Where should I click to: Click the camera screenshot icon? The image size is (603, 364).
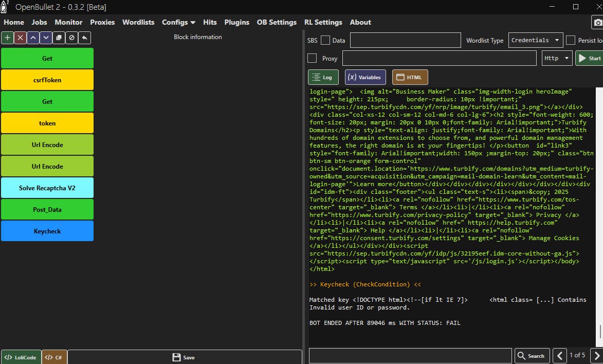[x=597, y=23]
